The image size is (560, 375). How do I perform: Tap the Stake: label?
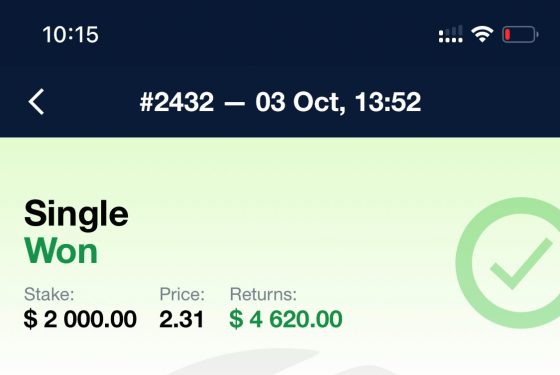tap(49, 294)
